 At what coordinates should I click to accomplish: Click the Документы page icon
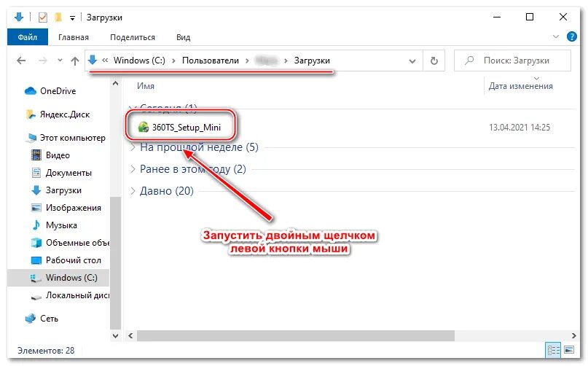36,173
